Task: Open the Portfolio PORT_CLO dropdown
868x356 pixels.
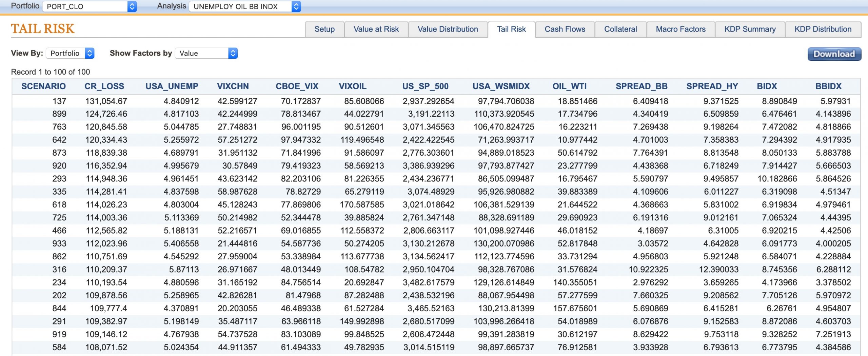Action: [90, 6]
